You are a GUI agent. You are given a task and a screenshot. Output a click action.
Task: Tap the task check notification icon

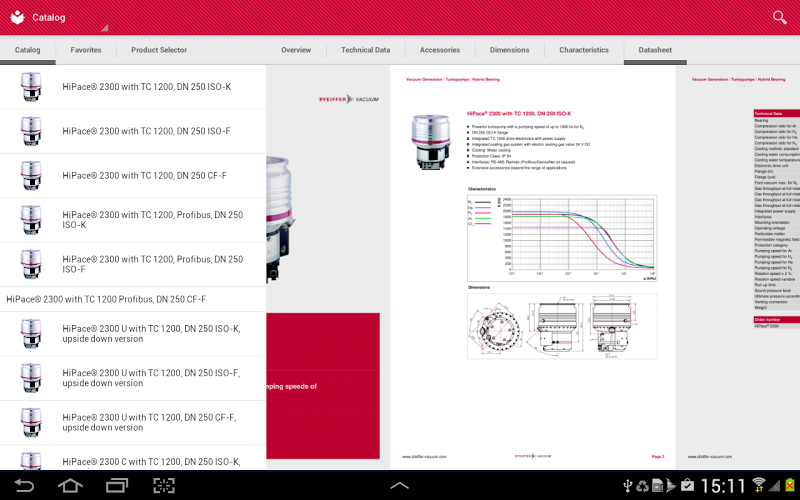pos(687,486)
